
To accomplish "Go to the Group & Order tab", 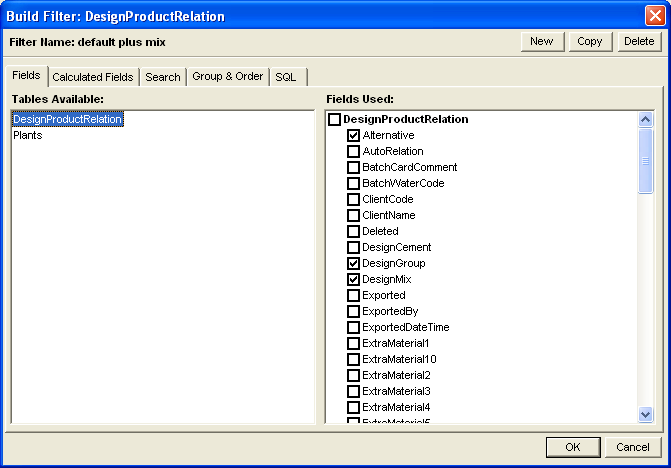I will click(x=227, y=77).
